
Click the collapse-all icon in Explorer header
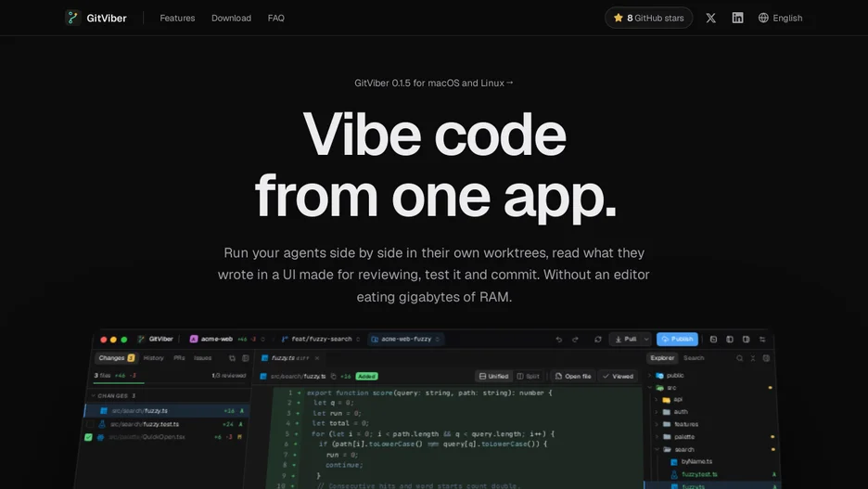753,358
